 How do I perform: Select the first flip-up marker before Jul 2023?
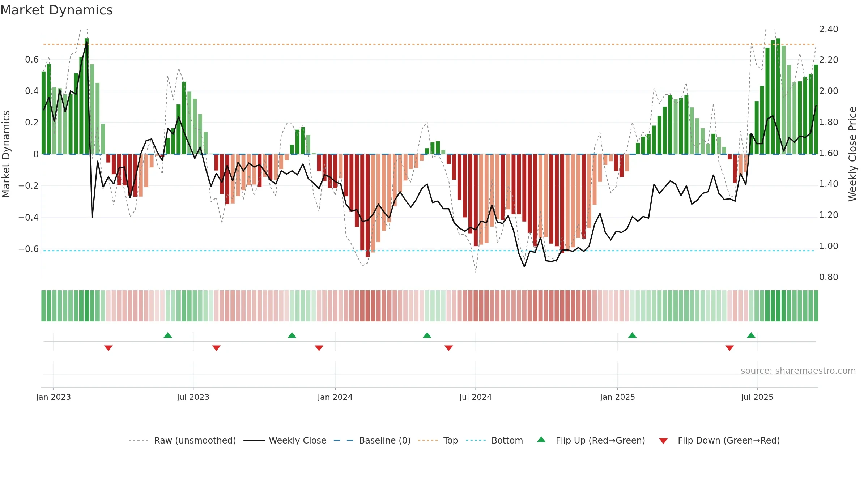pyautogui.click(x=168, y=335)
